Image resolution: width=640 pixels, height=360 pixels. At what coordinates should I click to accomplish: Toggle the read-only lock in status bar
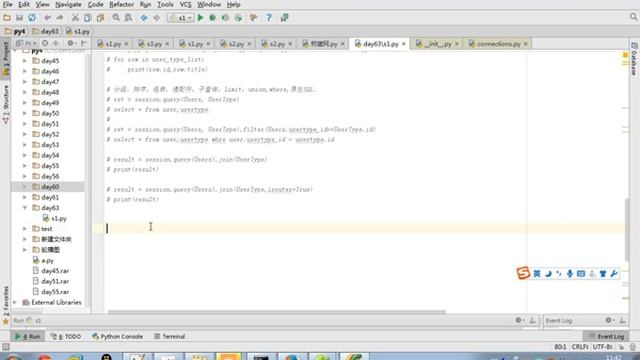[621, 347]
